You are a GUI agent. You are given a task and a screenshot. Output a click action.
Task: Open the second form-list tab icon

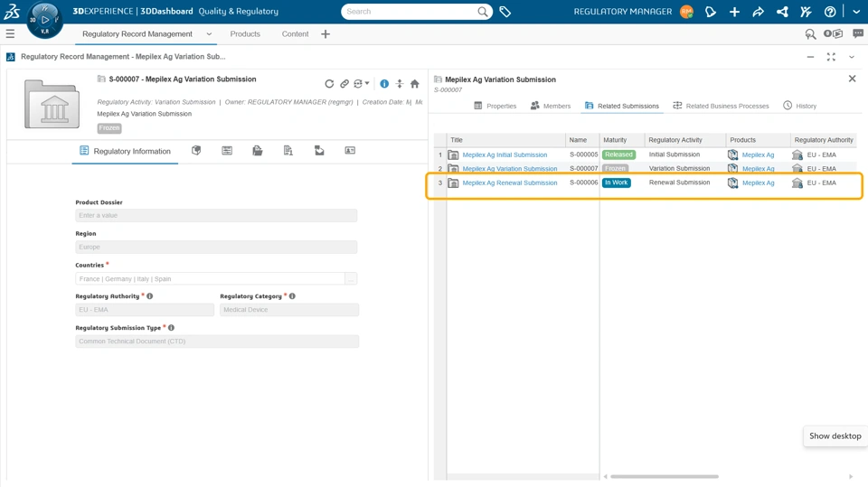227,151
